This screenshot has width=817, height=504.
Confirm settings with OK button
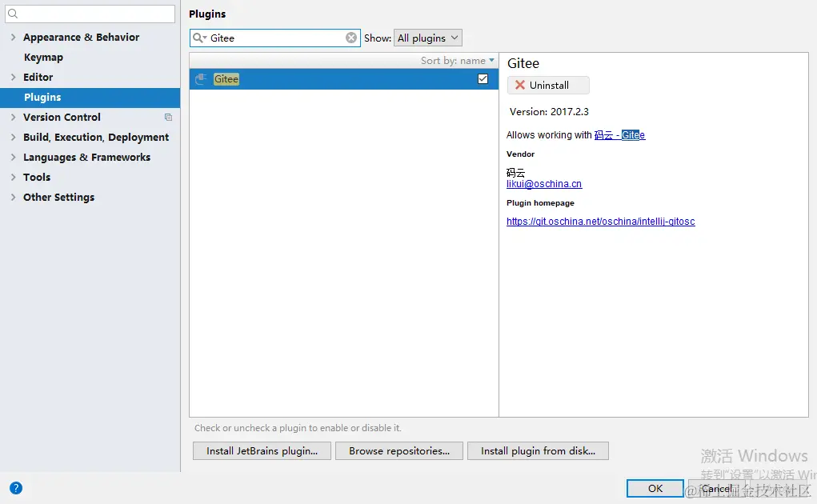tap(655, 488)
